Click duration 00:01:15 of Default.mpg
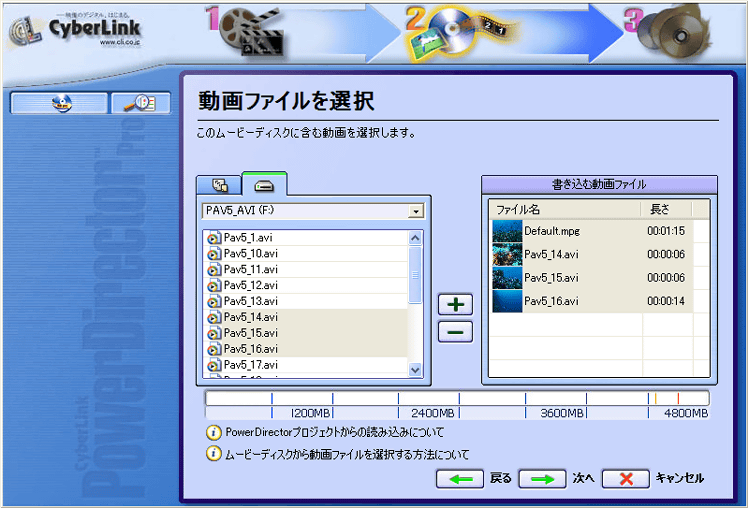 click(666, 231)
